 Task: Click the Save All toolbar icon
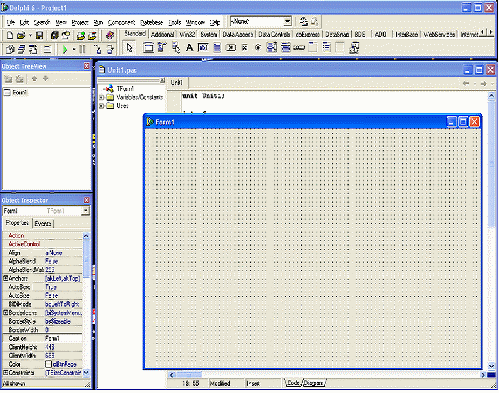pos(55,35)
